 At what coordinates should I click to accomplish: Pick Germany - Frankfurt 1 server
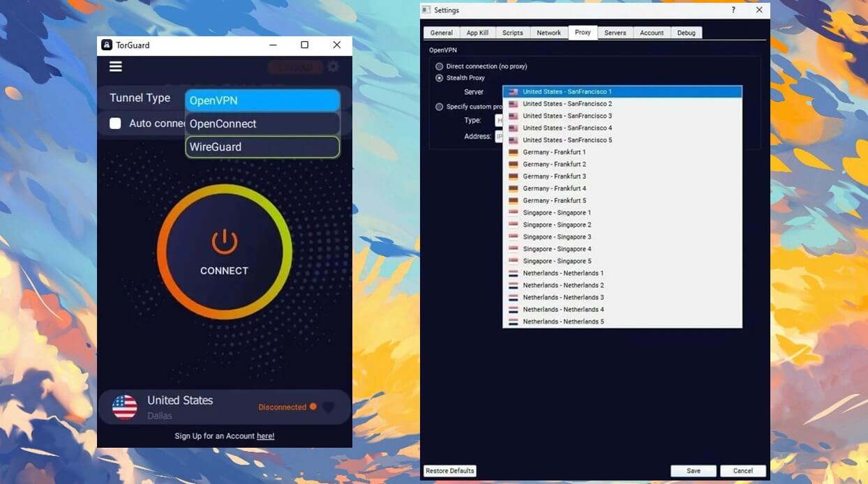(x=622, y=152)
